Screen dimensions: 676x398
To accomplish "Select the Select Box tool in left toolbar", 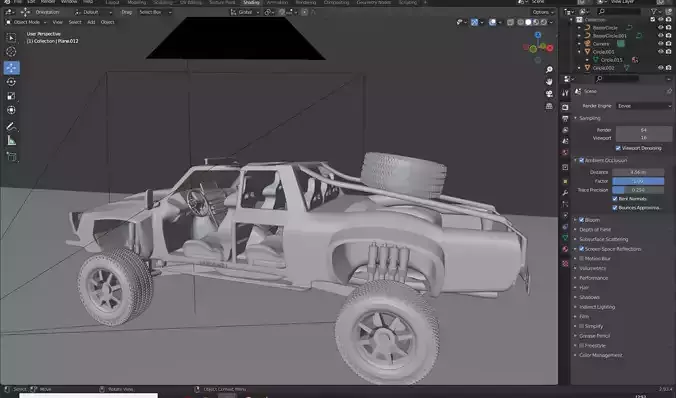I will point(12,38).
